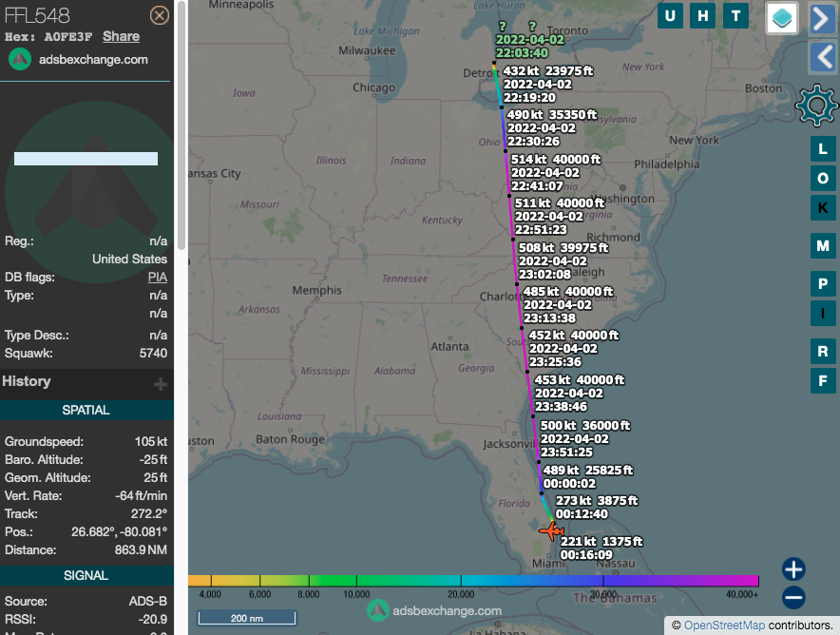Close the FFL548 aircraft info panel
Viewport: 840px width, 635px height.
point(159,15)
